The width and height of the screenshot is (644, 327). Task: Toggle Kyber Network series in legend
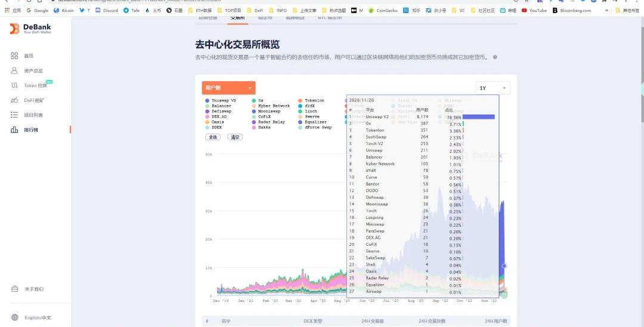271,106
